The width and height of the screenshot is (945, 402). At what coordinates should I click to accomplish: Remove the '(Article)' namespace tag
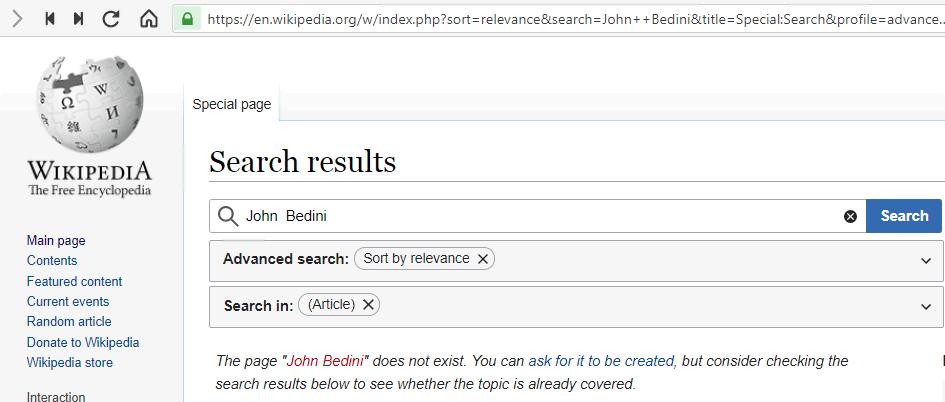tap(369, 305)
